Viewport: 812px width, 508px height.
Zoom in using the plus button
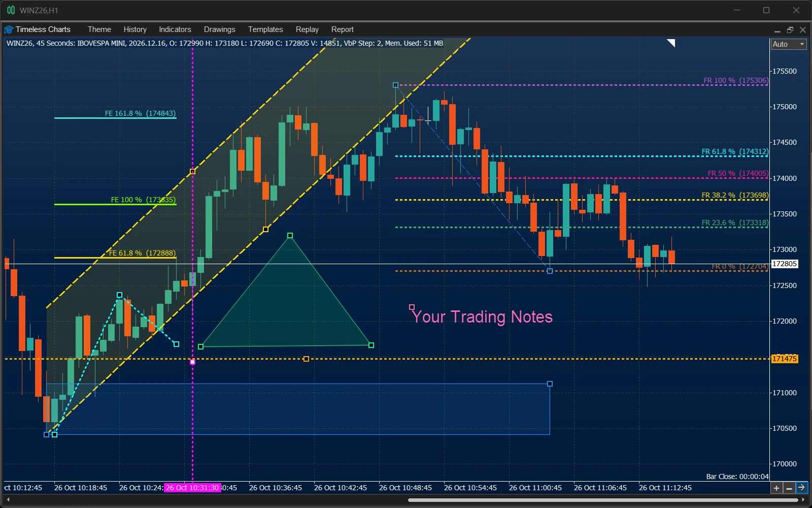pos(776,488)
